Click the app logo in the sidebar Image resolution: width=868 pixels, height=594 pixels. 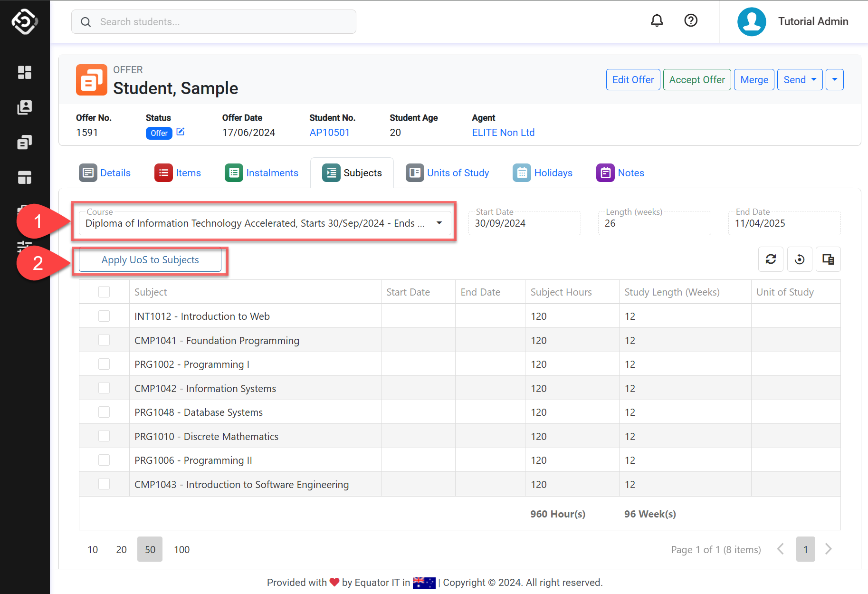tap(25, 21)
